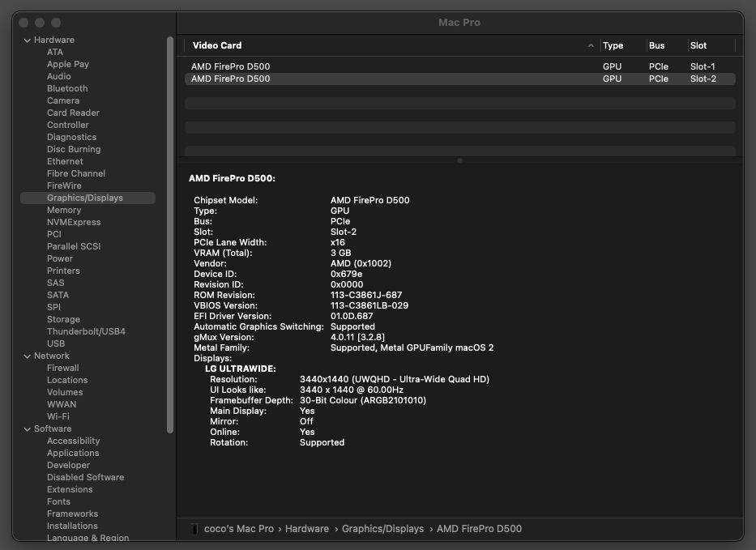Select Disabled Software entry
This screenshot has height=550, width=756.
tap(86, 477)
